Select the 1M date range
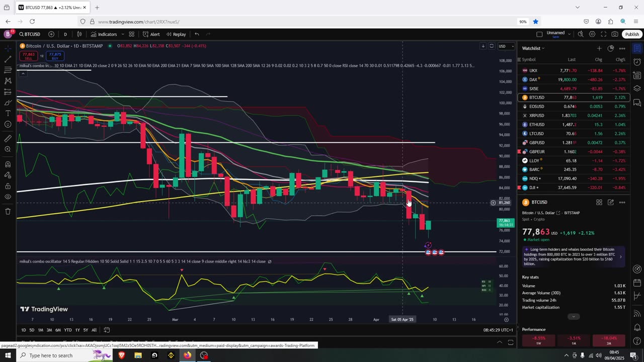 40,330
